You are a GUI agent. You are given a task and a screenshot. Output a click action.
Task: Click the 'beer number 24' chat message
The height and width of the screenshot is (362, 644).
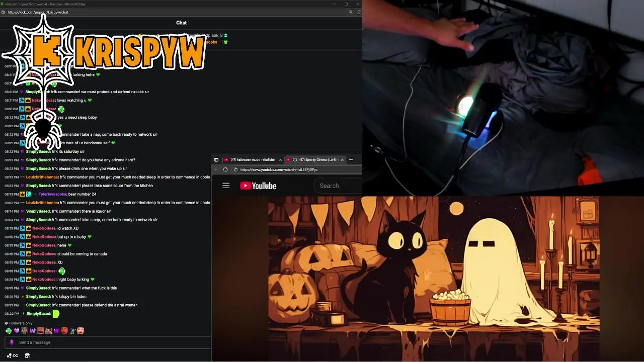82,194
